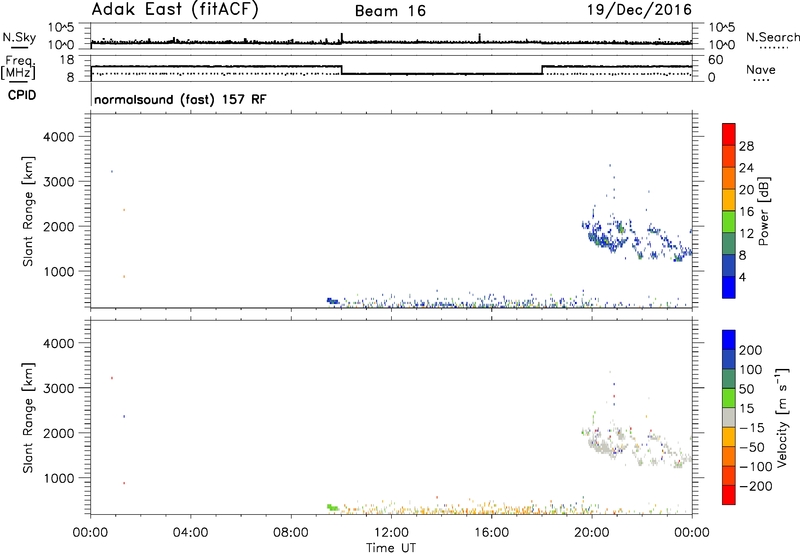
Task: Click the 'Power [dB]' colorbar label
Action: click(x=763, y=211)
